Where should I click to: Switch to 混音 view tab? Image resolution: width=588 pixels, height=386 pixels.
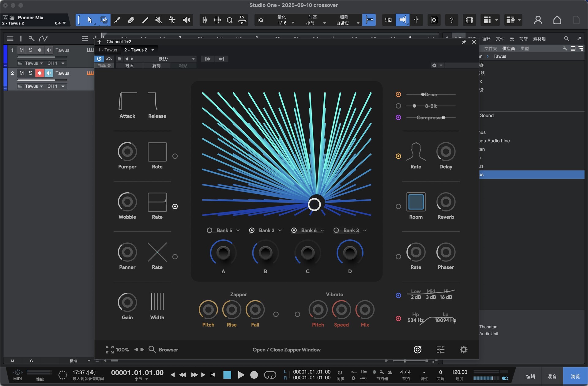[x=552, y=376]
